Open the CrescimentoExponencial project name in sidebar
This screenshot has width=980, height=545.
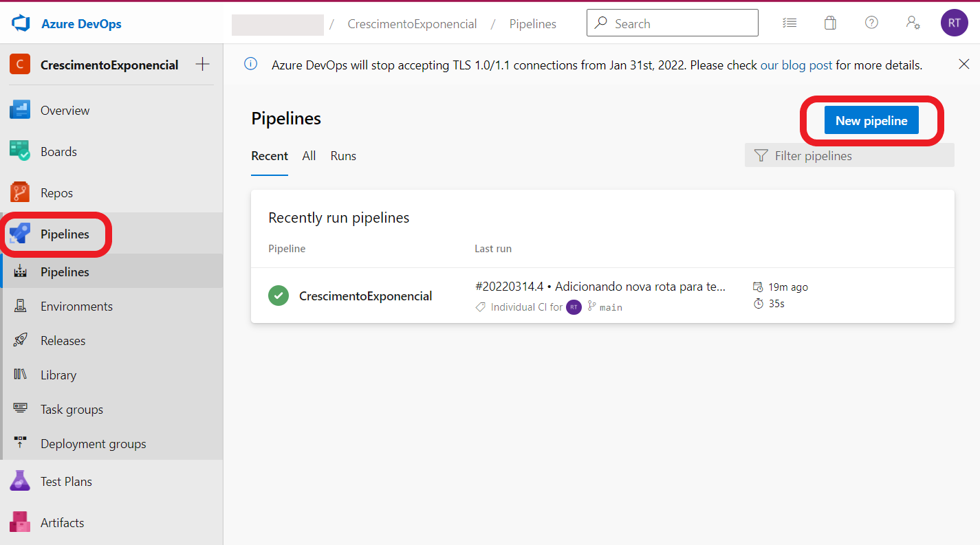click(109, 65)
